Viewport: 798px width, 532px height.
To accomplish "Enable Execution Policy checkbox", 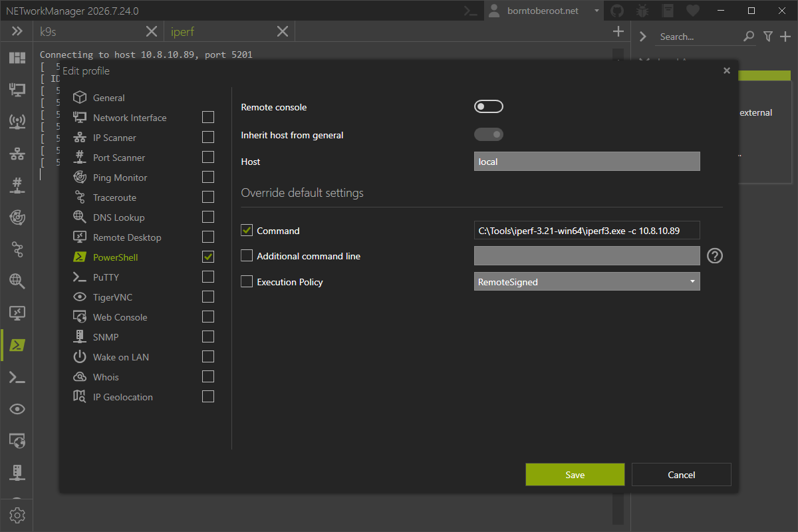I will pos(247,281).
